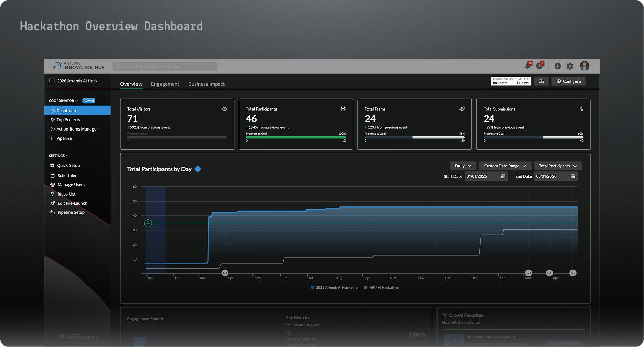This screenshot has height=347, width=644.
Task: Expand the Custom Date Range selector
Action: (504, 165)
